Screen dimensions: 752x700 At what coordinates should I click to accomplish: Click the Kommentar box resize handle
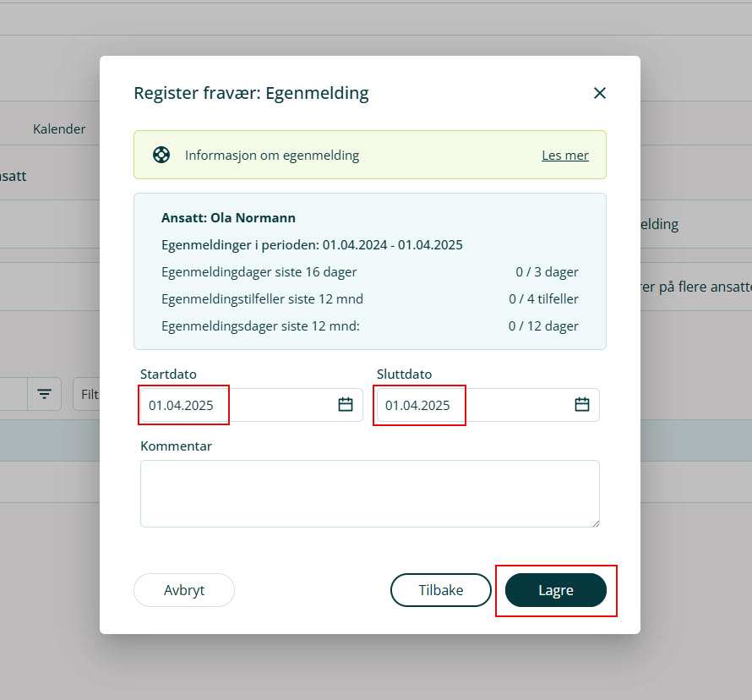tap(595, 522)
